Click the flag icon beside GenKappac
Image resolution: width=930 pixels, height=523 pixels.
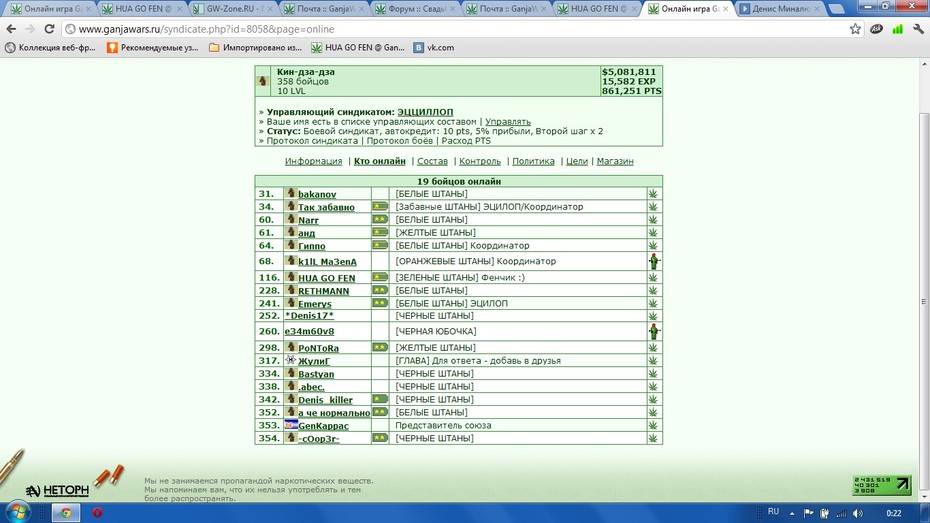[x=291, y=425]
